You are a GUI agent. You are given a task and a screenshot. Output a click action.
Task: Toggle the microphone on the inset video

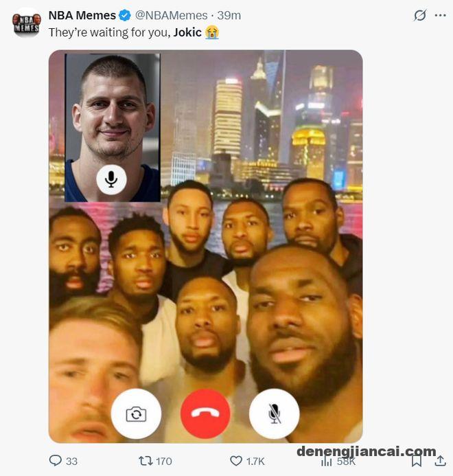pos(111,179)
